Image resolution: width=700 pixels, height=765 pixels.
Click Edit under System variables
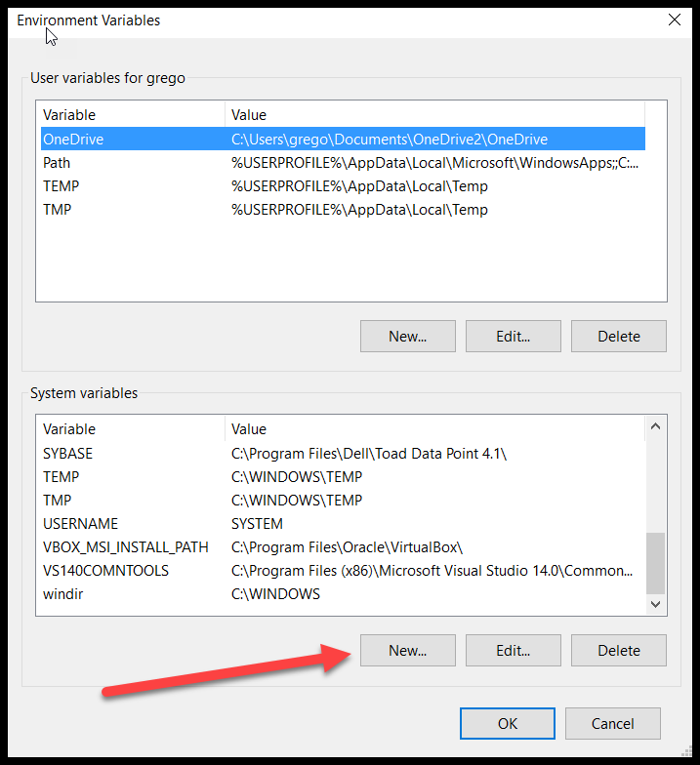click(514, 650)
